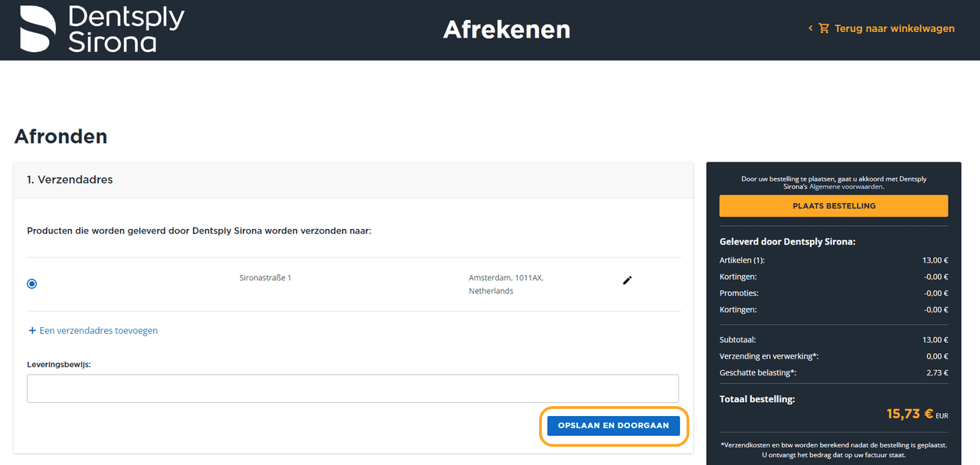The image size is (980, 465).
Task: Click the orange back chevron beside the cart icon
Action: [810, 28]
